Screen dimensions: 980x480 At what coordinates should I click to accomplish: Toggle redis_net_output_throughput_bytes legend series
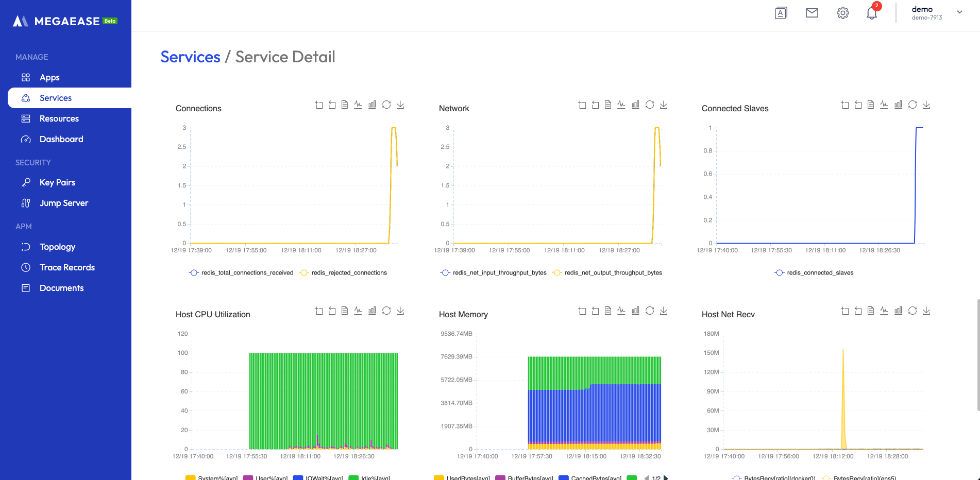click(x=607, y=273)
